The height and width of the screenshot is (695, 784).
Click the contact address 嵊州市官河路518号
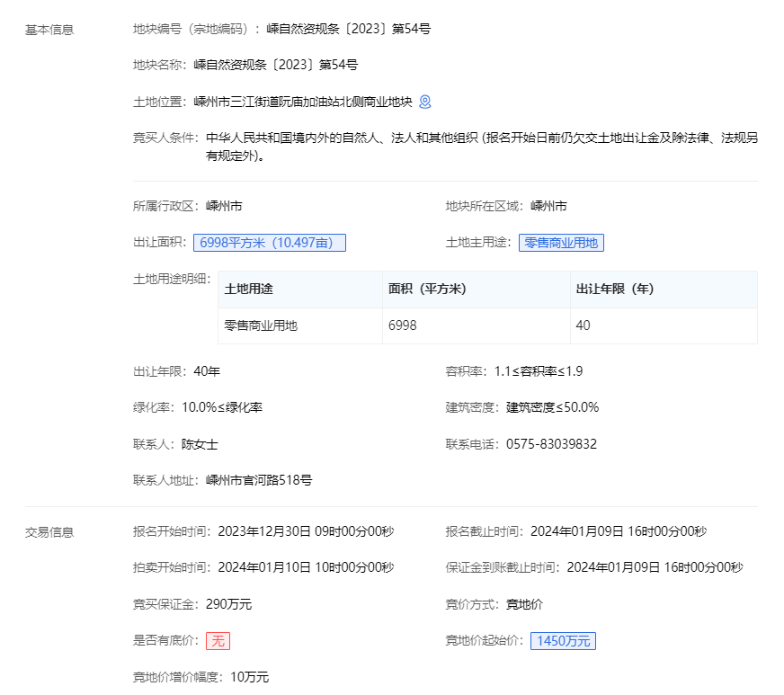click(259, 480)
